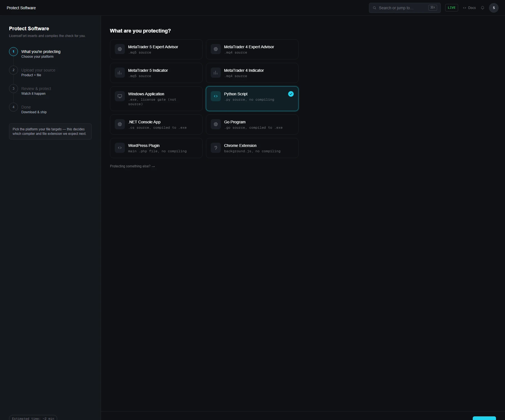505x420 pixels.
Task: Choose the Chrome Extension platform
Action: point(252,148)
